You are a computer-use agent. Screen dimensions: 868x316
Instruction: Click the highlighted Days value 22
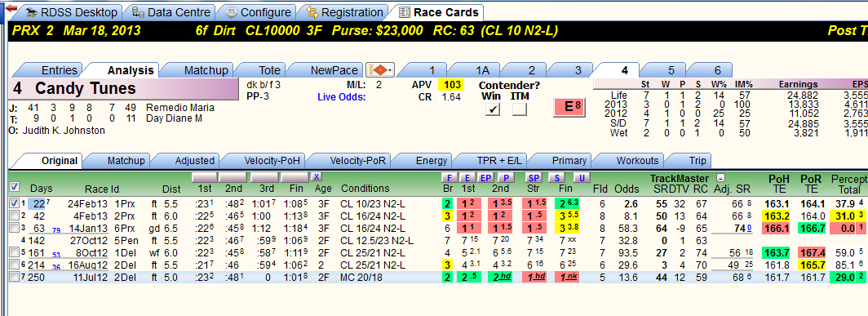point(38,203)
